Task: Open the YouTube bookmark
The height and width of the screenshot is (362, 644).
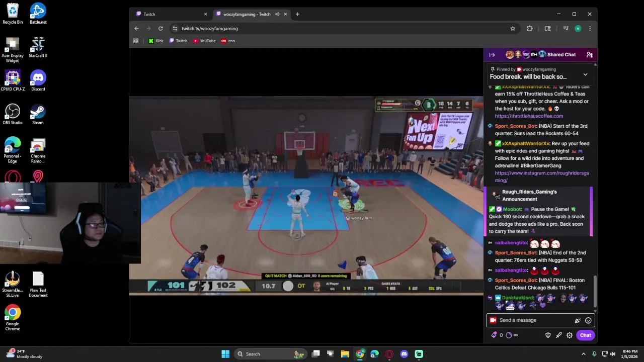Action: 204,41
